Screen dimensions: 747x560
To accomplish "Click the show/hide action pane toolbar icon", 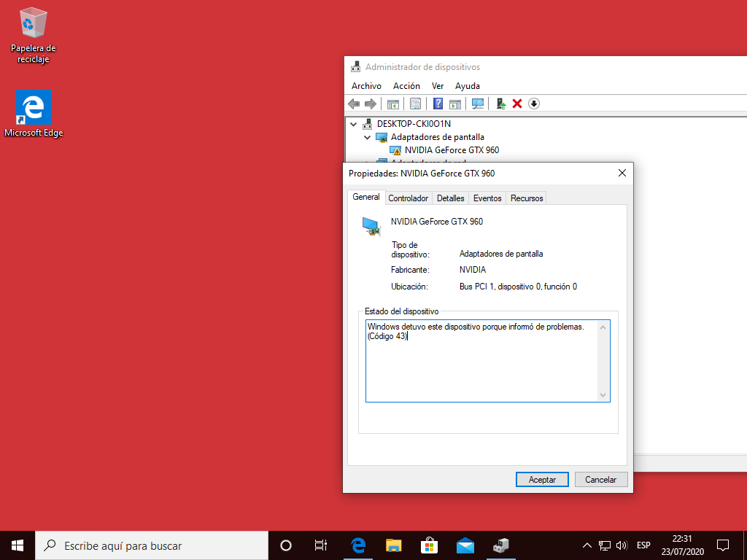I will point(455,104).
